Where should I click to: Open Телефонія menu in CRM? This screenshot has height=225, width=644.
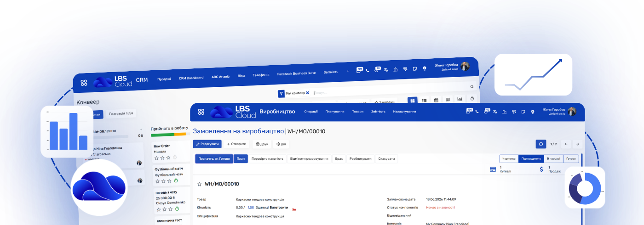(261, 75)
